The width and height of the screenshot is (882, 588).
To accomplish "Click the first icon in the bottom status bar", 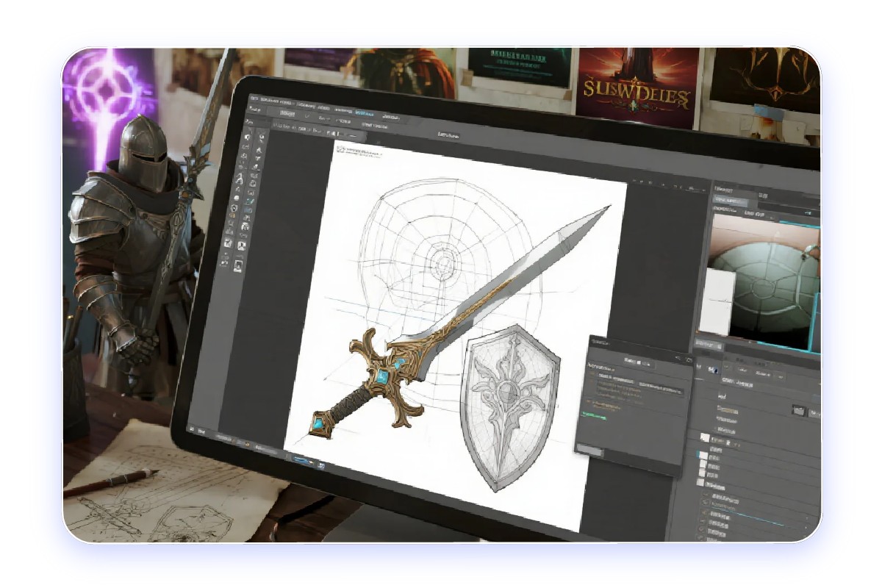I will [x=191, y=430].
